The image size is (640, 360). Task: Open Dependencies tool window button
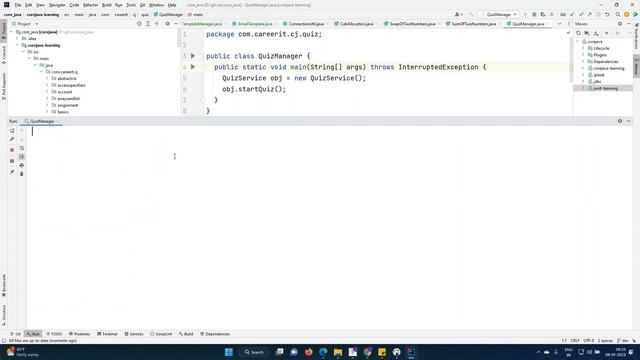click(x=215, y=334)
